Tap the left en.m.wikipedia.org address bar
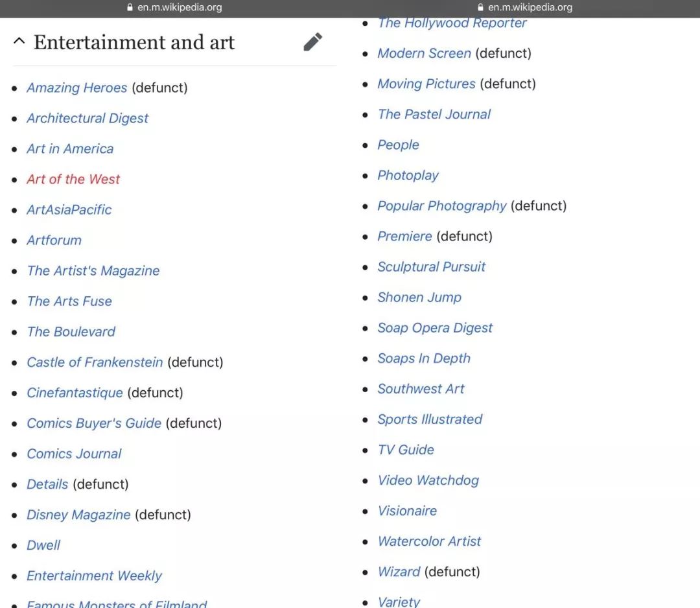 180,7
